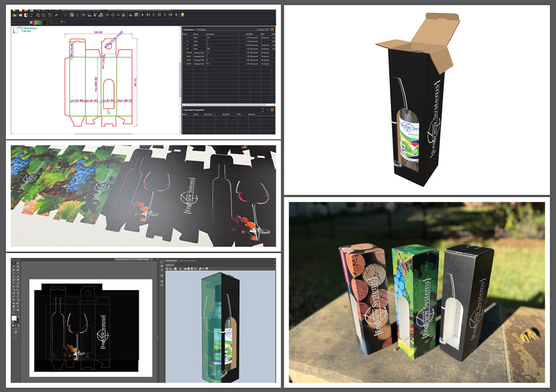Open the Calculated Properties orange menu icon

tap(273, 110)
